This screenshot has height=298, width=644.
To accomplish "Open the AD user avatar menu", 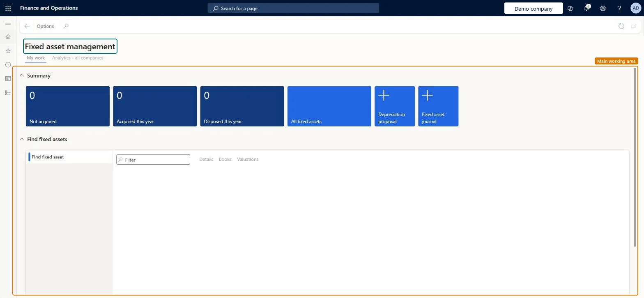I will (635, 8).
